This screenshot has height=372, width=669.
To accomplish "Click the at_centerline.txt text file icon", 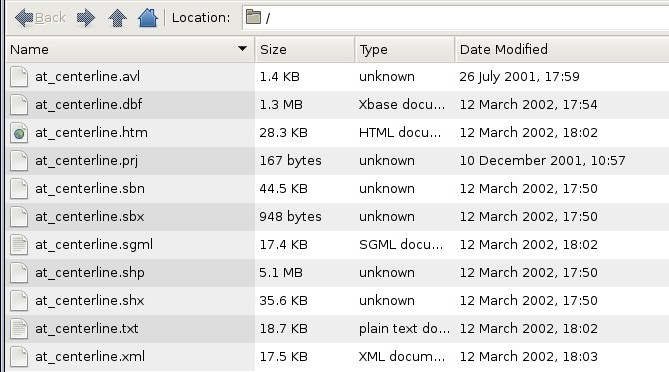I will pyautogui.click(x=19, y=329).
